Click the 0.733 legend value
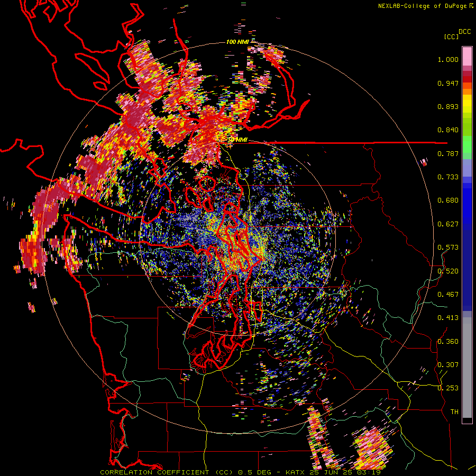The height and width of the screenshot is (476, 476). [448, 177]
